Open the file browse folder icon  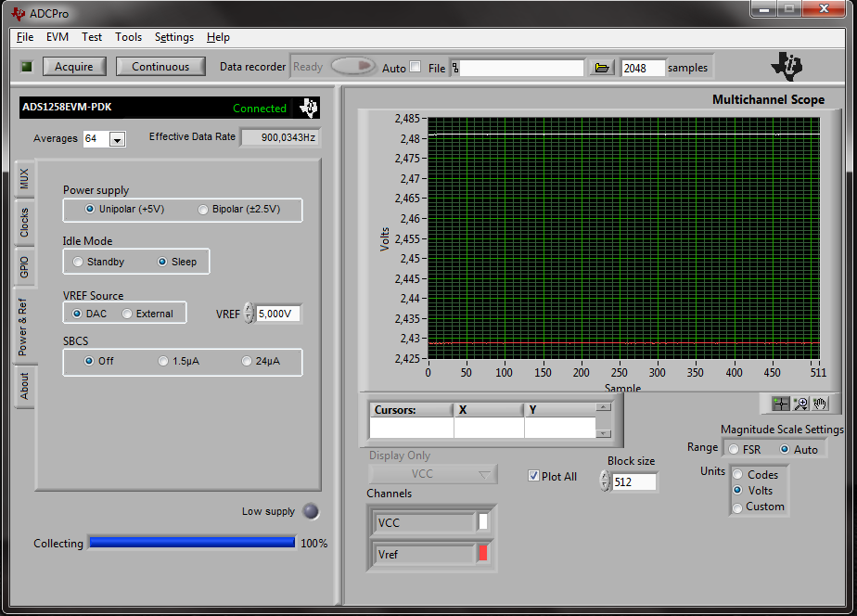coord(602,68)
